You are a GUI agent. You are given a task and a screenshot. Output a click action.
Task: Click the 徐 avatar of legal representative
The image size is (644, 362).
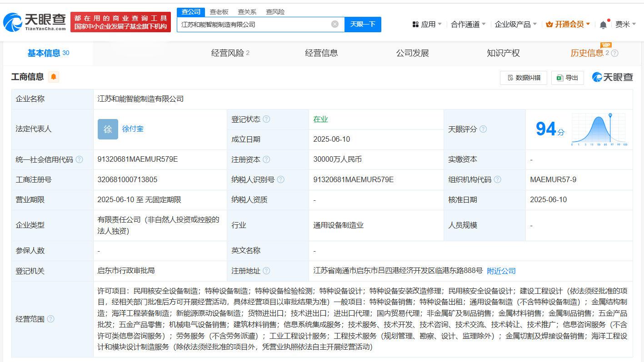(x=108, y=129)
